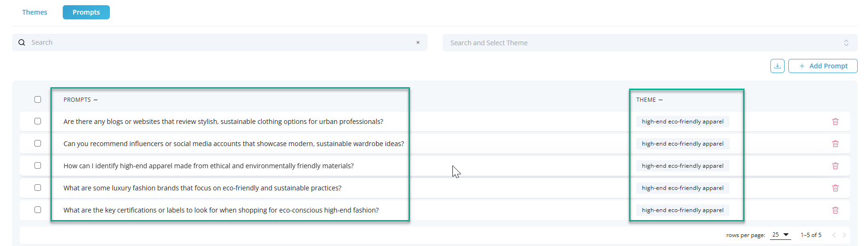Switch to the Themes tab
The image size is (868, 246).
[x=34, y=12]
